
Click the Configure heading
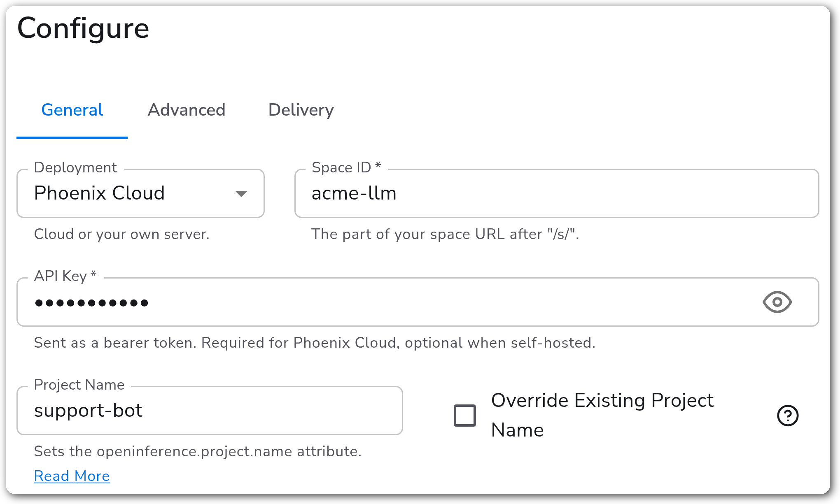pos(83,29)
